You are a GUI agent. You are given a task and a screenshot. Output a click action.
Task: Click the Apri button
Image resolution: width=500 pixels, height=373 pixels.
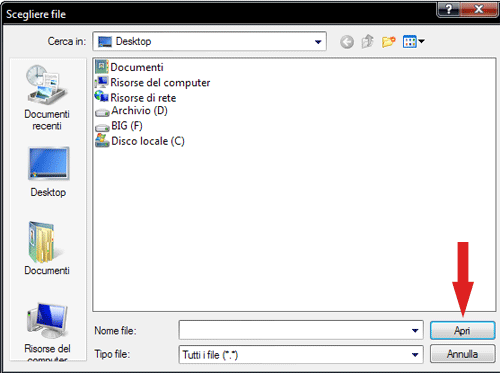pos(462,330)
